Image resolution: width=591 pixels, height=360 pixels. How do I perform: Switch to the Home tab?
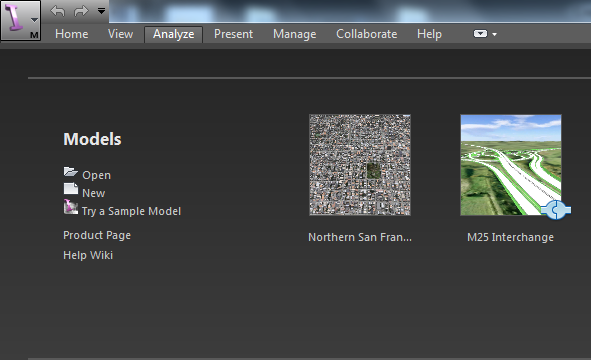pos(72,34)
